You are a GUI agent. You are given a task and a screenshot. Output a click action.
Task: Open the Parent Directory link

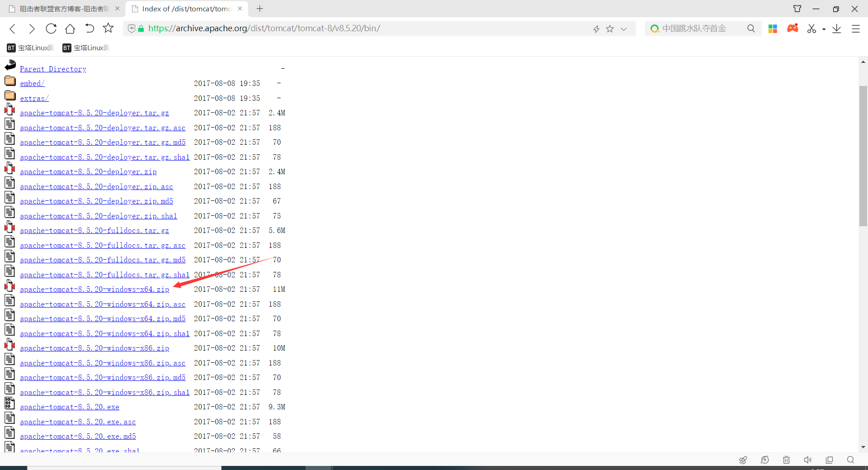point(53,69)
